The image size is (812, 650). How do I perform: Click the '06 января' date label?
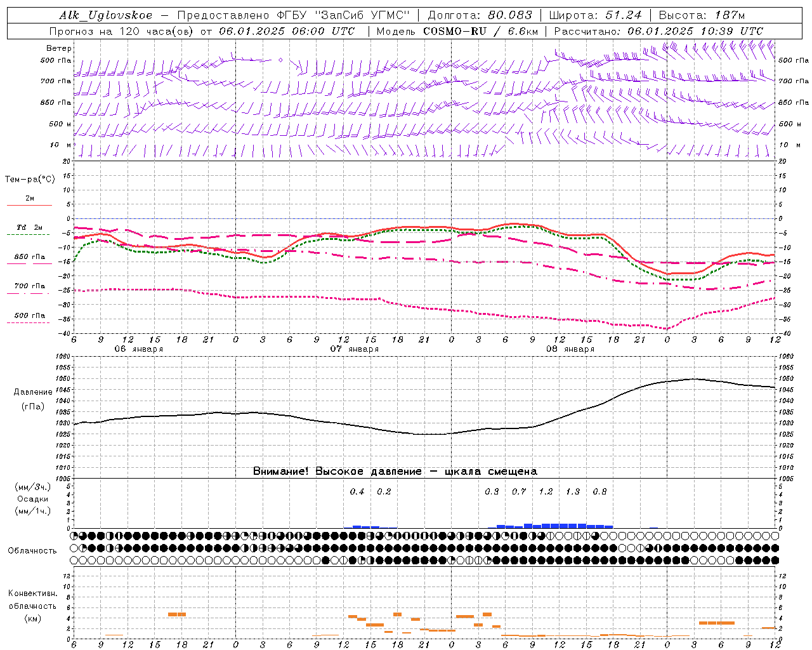(138, 349)
